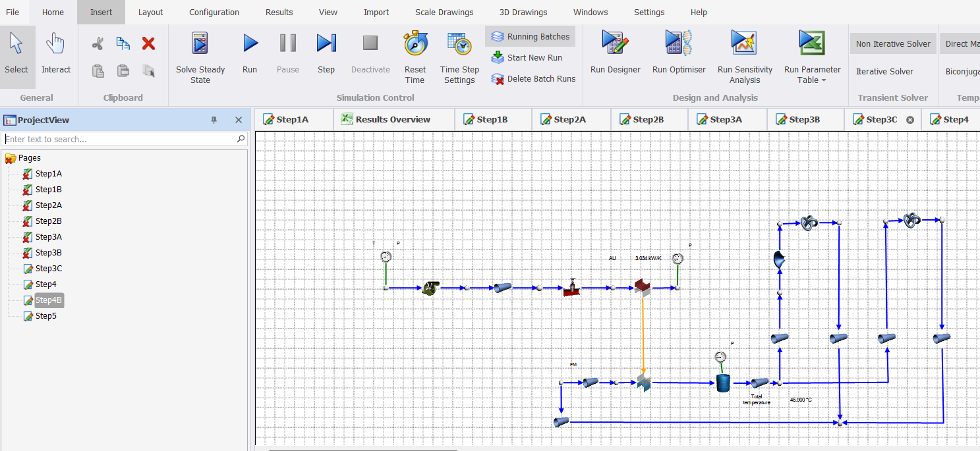Click the Cut scissors icon

click(x=98, y=43)
